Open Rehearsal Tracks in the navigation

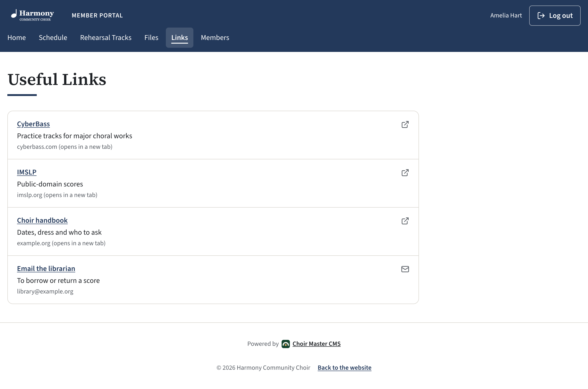[106, 38]
